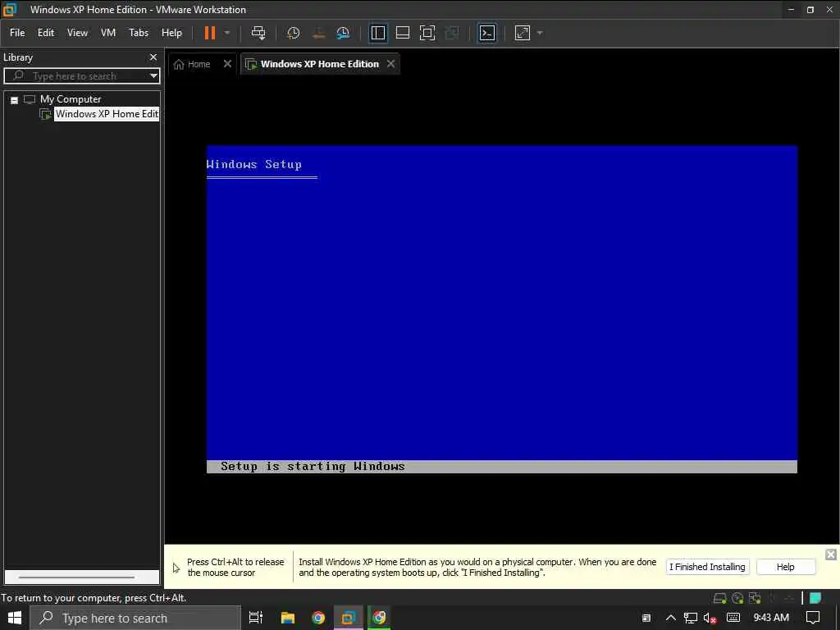
Task: Close the Library panel
Action: [x=153, y=57]
